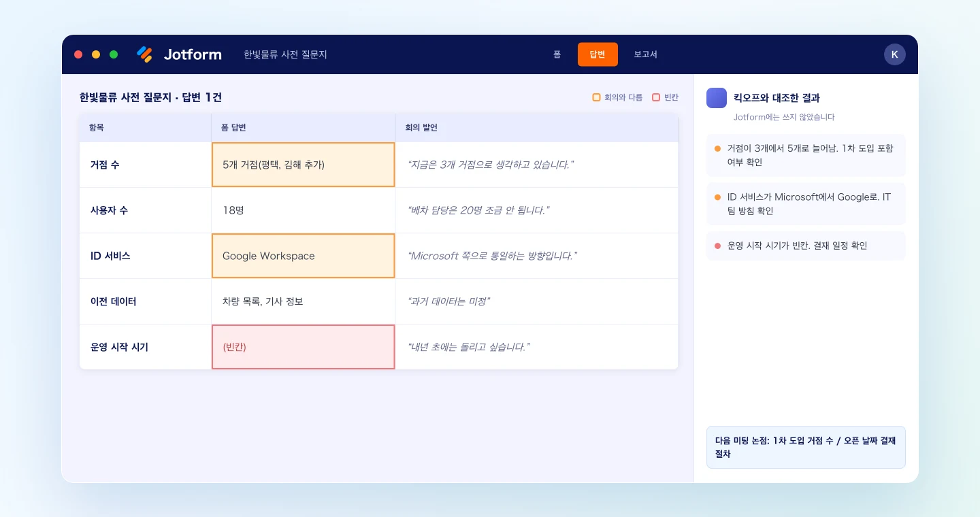Viewport: 980px width, 517px height.
Task: Select the highlighted Google Workspace cell
Action: point(304,256)
